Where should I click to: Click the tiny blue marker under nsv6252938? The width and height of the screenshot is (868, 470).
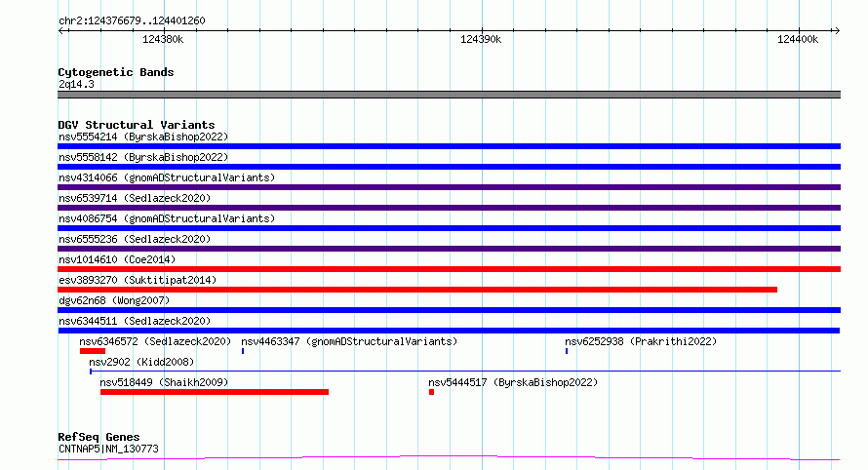click(567, 351)
